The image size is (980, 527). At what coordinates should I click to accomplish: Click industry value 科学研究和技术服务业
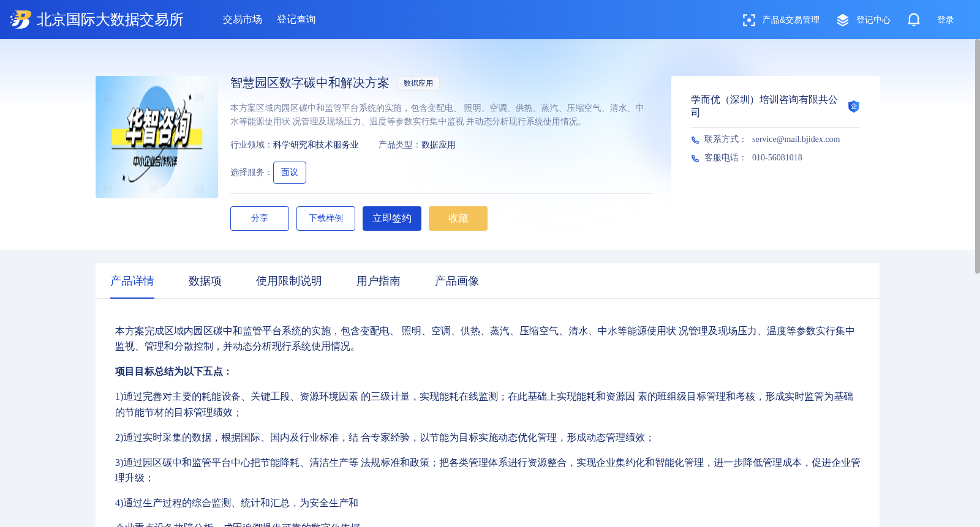(316, 145)
